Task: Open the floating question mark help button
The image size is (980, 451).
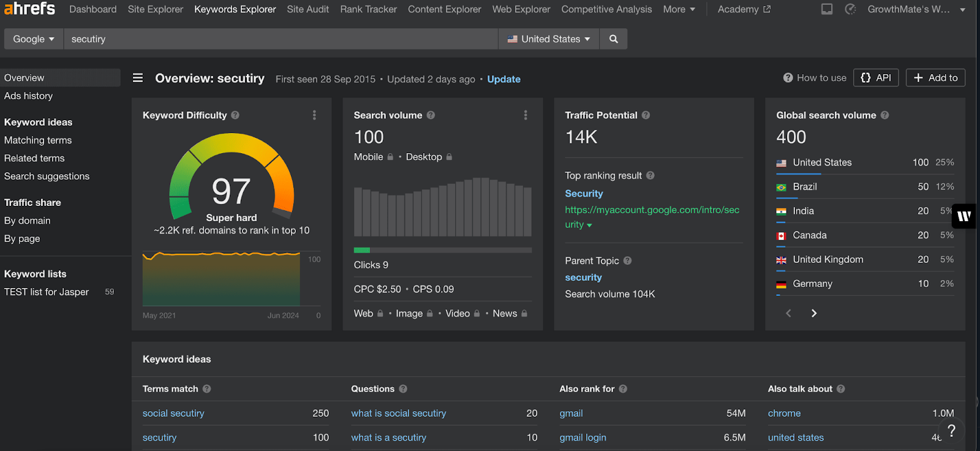Action: click(951, 431)
